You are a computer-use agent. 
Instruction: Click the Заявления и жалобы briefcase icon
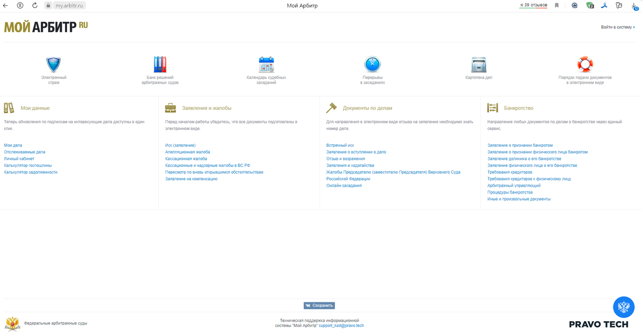click(171, 108)
